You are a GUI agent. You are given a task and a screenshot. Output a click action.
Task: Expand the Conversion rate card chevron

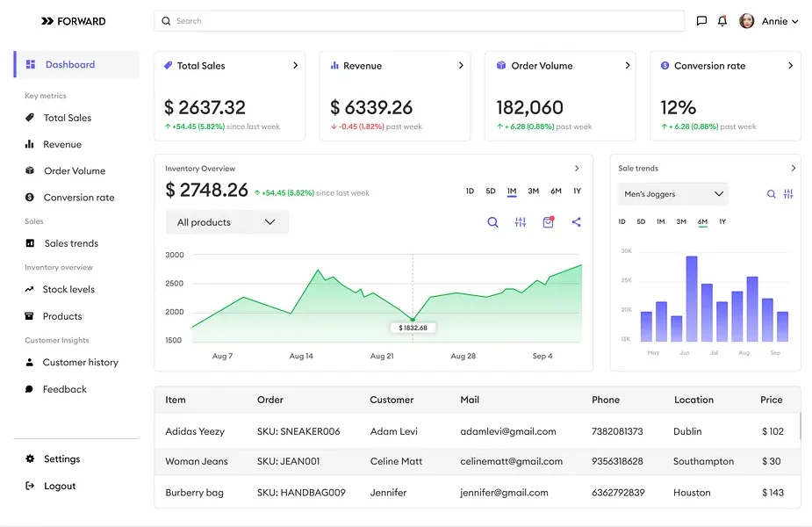[790, 65]
